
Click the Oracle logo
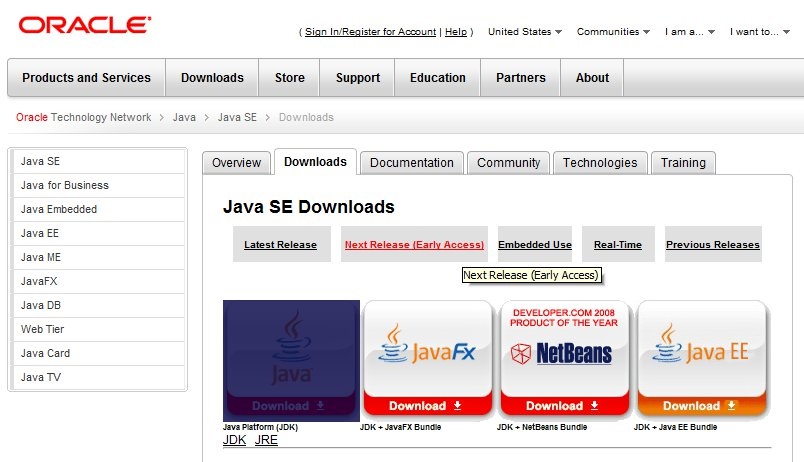(x=85, y=24)
